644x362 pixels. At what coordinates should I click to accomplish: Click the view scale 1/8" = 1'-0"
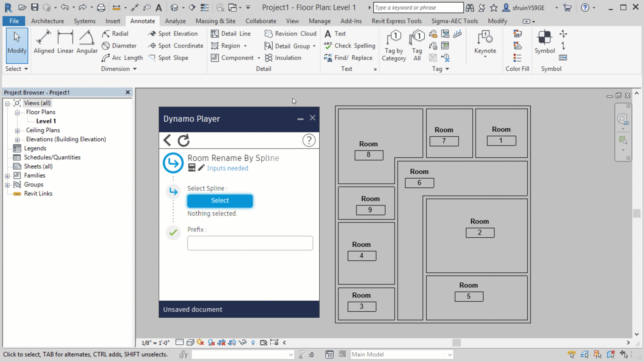155,343
